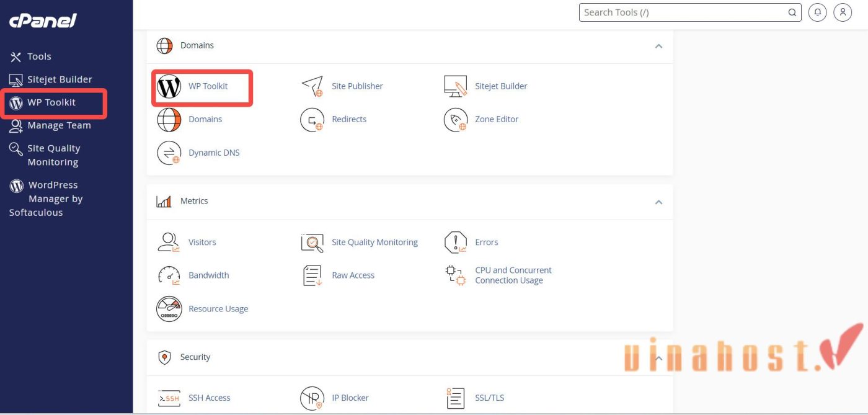Viewport: 868px width, 415px height.
Task: Click the Bandwidth gauge icon
Action: pos(169,275)
